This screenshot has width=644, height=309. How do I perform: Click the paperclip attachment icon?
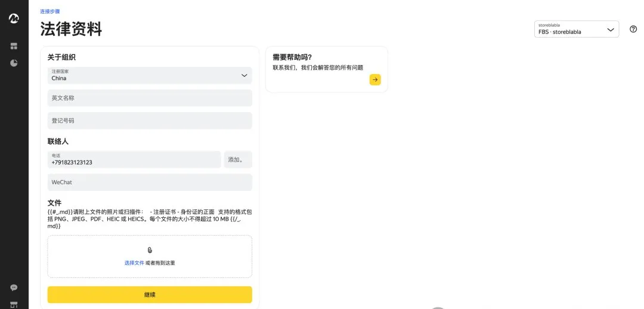pyautogui.click(x=150, y=250)
